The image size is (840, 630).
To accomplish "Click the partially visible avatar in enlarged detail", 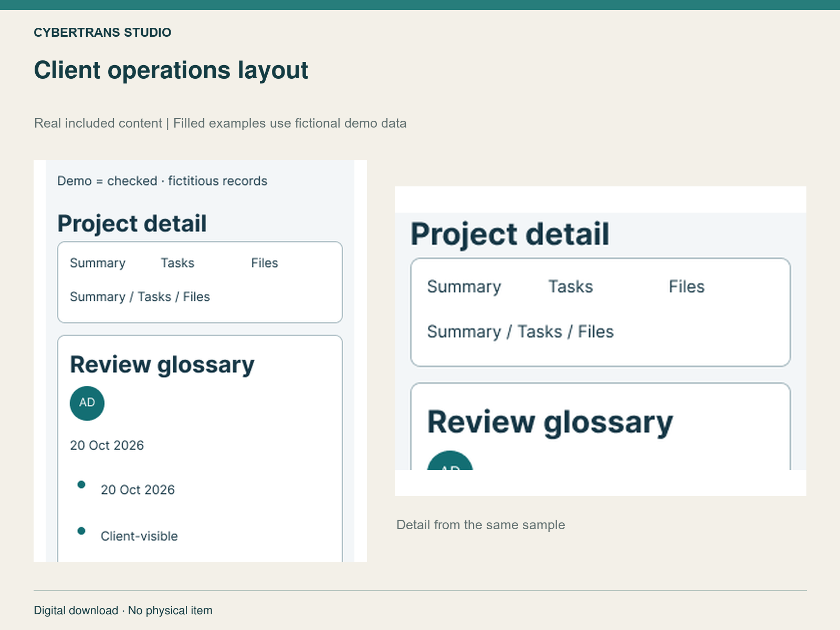I will [x=450, y=460].
